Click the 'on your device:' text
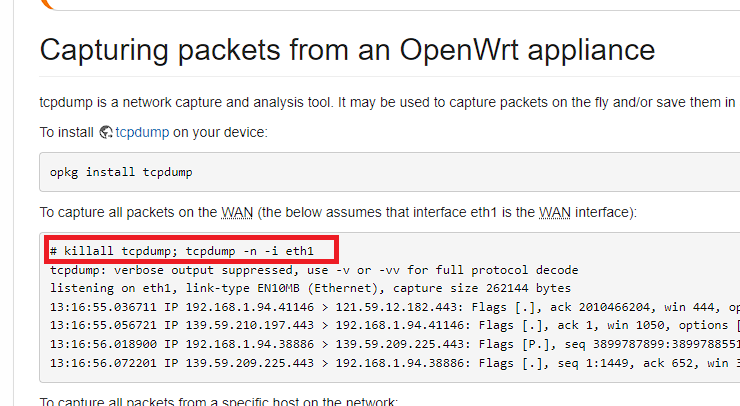Screen dimensions: 740x406 pyautogui.click(x=220, y=132)
